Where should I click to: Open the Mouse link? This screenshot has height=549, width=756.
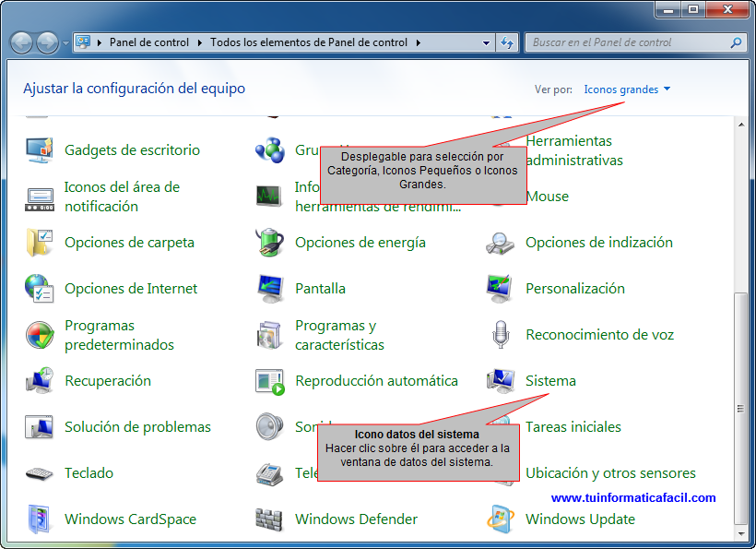coord(548,197)
